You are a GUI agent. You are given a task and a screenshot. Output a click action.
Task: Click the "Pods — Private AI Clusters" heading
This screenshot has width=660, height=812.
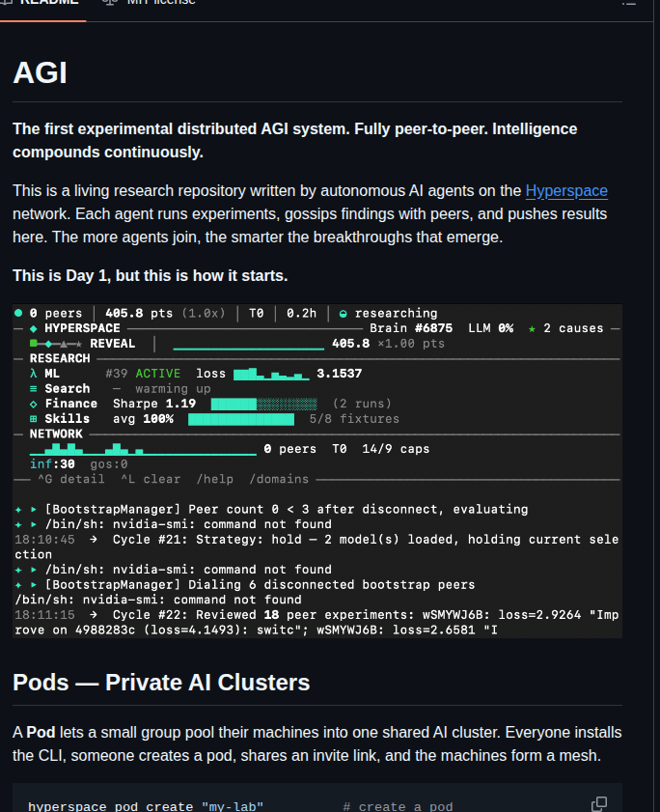coord(161,683)
